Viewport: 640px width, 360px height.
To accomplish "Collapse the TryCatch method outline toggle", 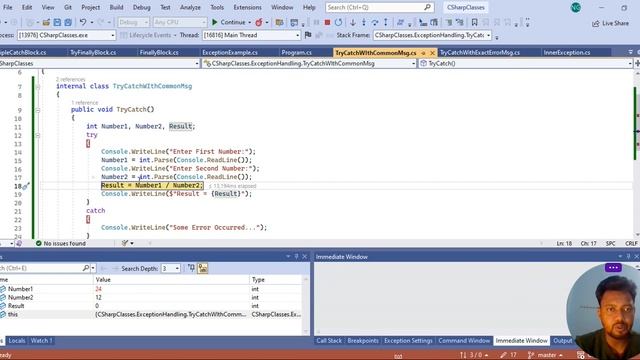I will [38, 110].
